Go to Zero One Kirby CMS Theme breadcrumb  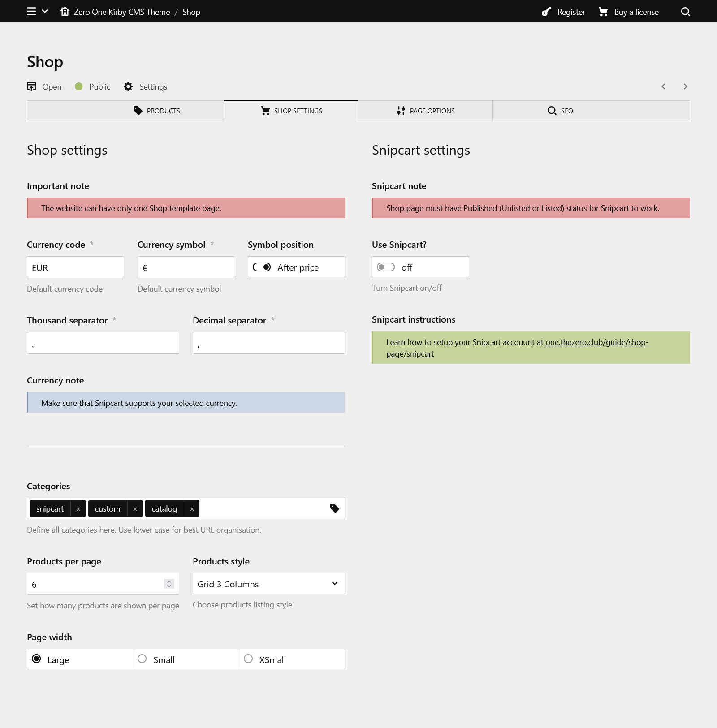[122, 12]
